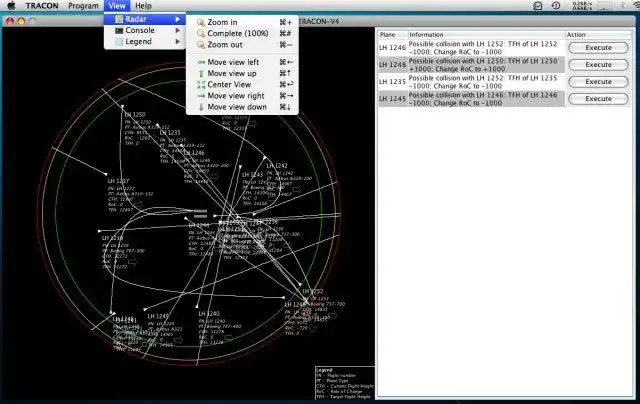Image resolution: width=640 pixels, height=404 pixels.
Task: Click LH 1243 aircraft label on radar
Action: [252, 175]
